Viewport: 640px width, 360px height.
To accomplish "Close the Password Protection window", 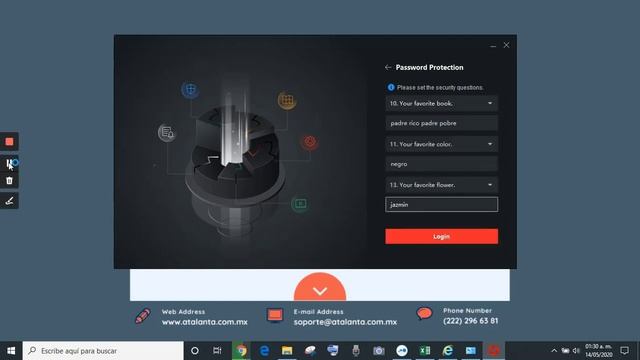I will point(507,45).
